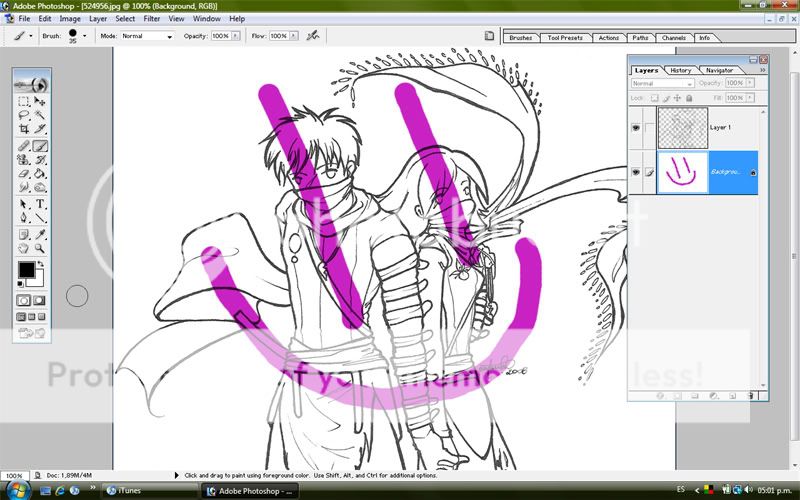This screenshot has width=800, height=500.
Task: Select the Eyedropper tool
Action: tap(41, 232)
